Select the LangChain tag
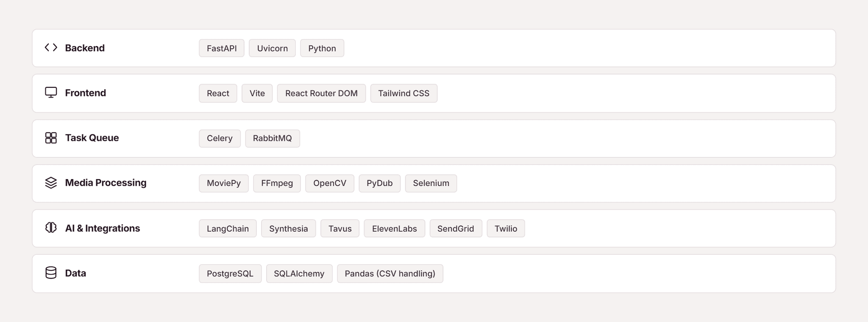The height and width of the screenshot is (322, 868). pos(228,229)
